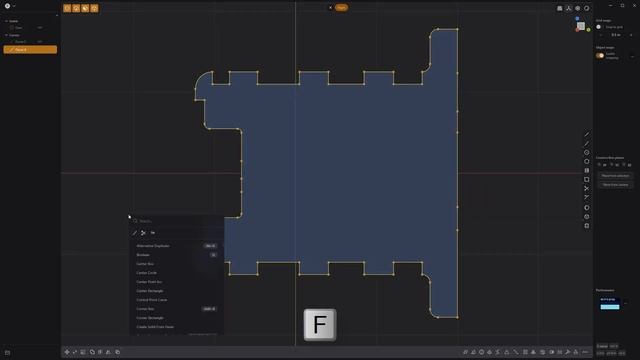Click lower construction plane text button
Viewport: 640px width, 360px height.
[x=615, y=185]
